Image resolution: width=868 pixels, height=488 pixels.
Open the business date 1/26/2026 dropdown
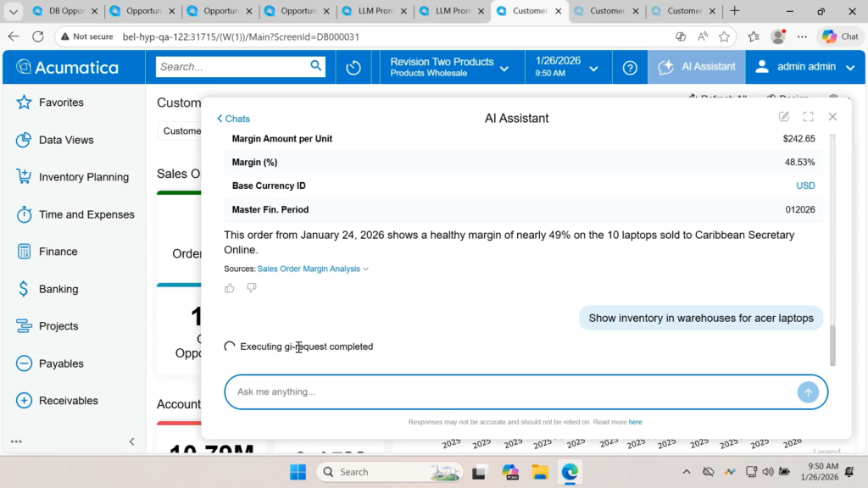point(567,67)
